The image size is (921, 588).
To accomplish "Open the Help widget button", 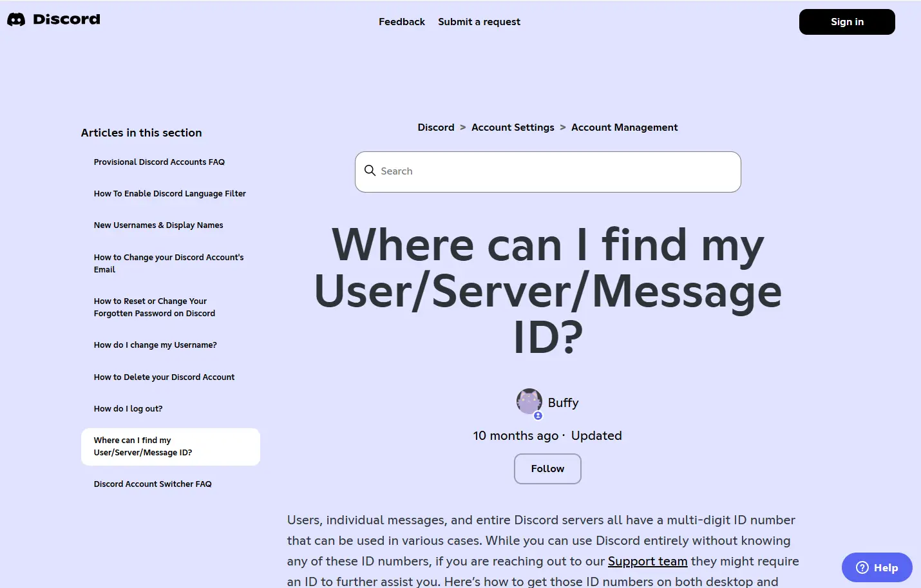I will pyautogui.click(x=877, y=567).
